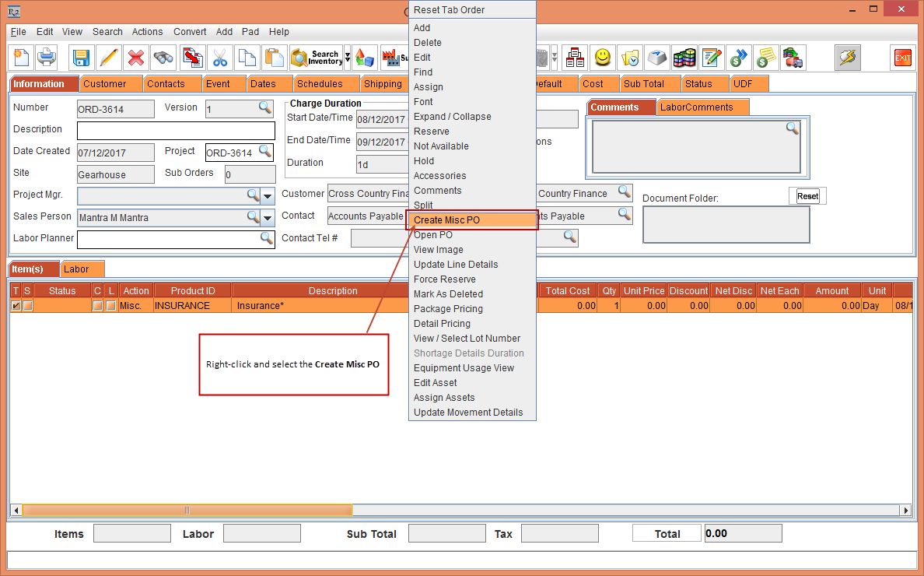Click the Document Folder box
924x576 pixels.
(x=726, y=224)
